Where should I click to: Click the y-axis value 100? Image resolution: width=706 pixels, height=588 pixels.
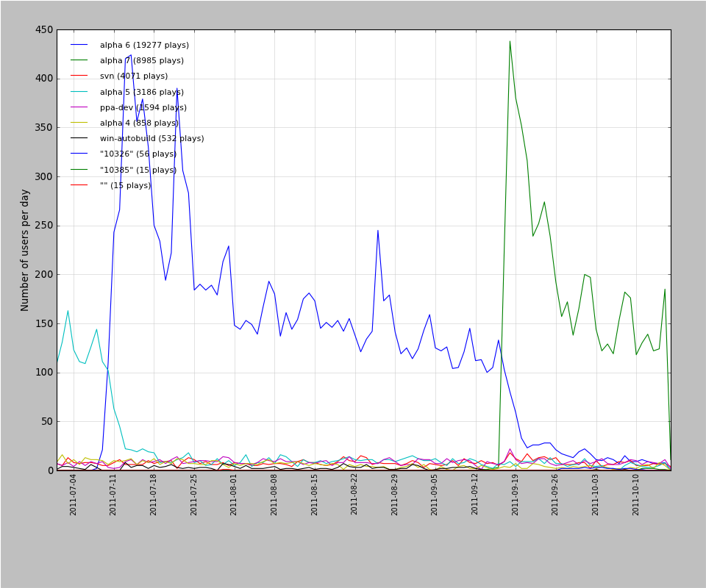[44, 373]
